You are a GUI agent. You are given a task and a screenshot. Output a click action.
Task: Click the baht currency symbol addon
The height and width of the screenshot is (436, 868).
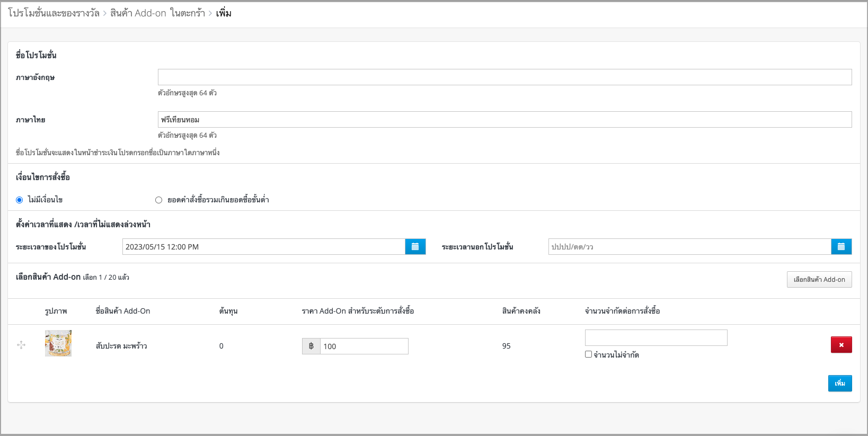(311, 346)
